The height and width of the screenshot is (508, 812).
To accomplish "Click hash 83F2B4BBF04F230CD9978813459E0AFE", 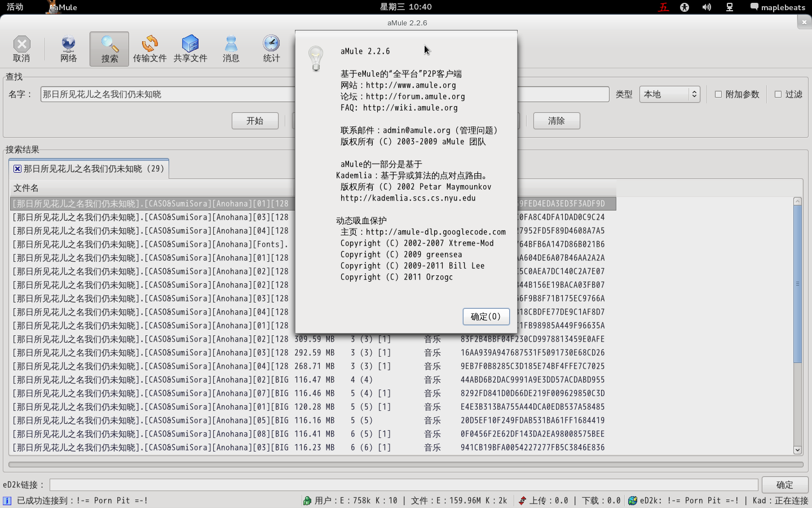I will [x=532, y=339].
